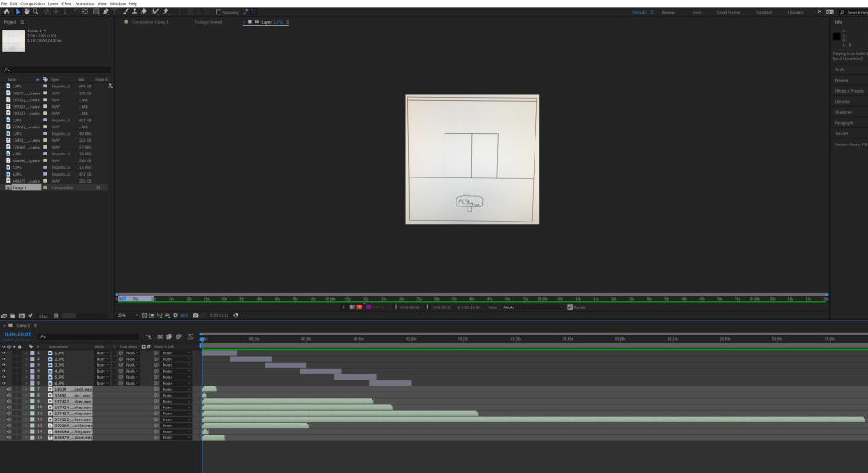Select the Puppet Pin tool
This screenshot has height=473, width=868.
point(165,12)
